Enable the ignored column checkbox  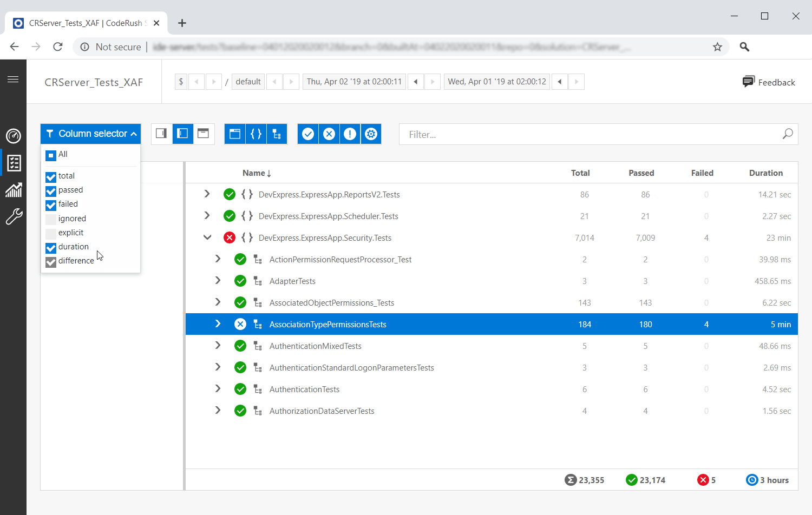(x=50, y=219)
